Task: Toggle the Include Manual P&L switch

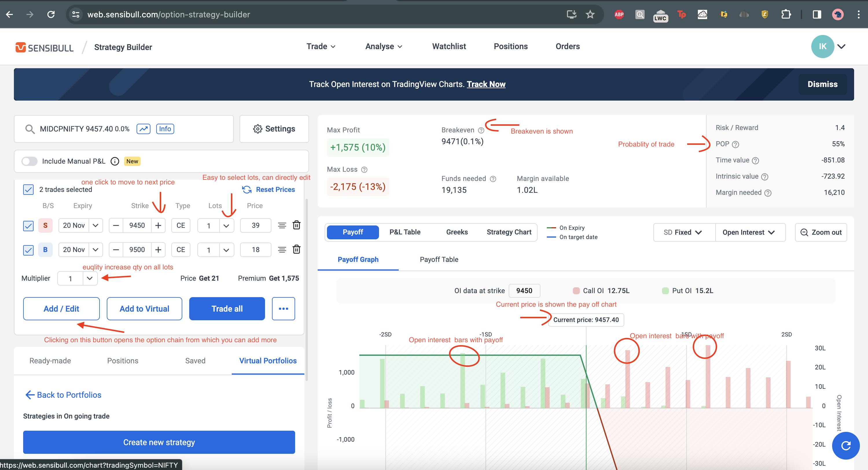Action: coord(29,161)
